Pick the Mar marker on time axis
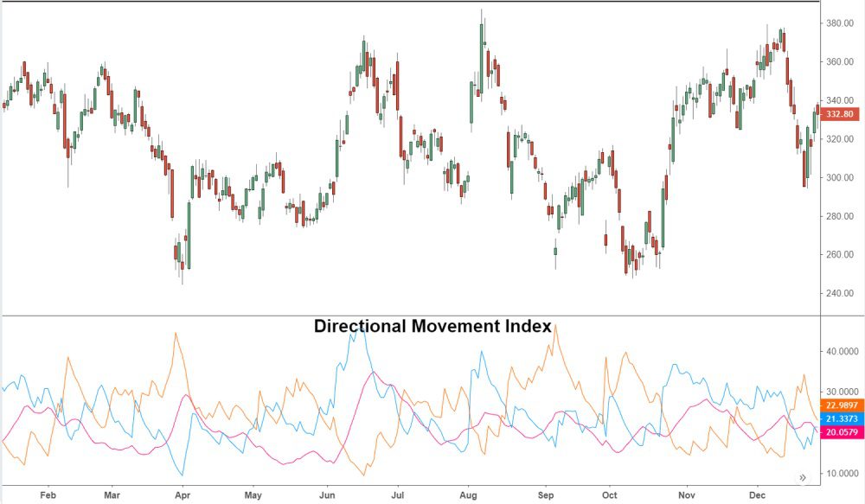The image size is (865, 504). tap(112, 495)
